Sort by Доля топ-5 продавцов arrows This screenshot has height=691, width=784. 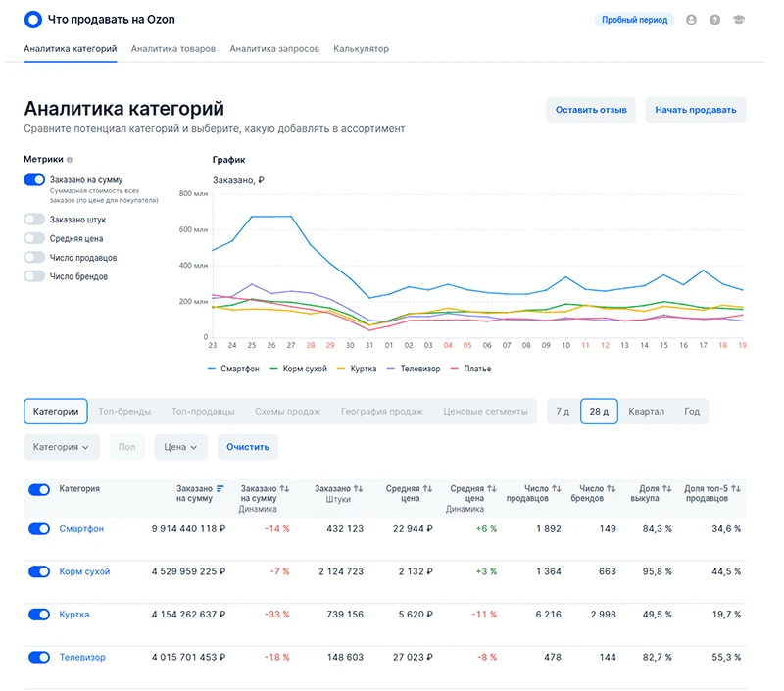tap(736, 488)
